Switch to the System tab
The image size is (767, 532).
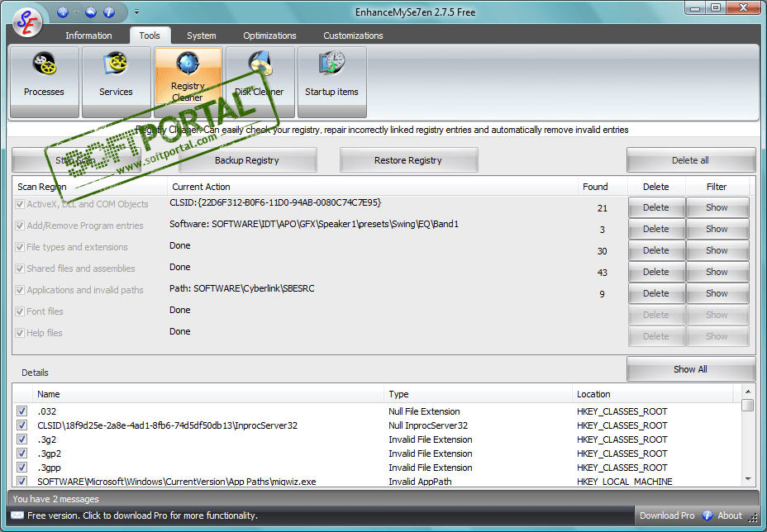coord(201,36)
